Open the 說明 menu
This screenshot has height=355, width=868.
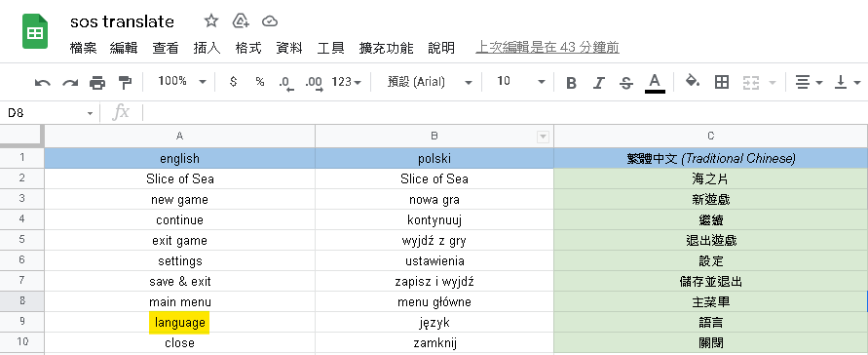441,48
